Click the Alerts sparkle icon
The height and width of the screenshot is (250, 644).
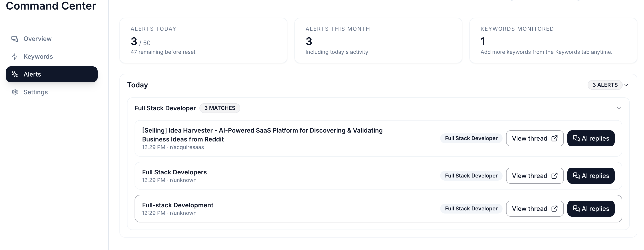[x=14, y=74]
